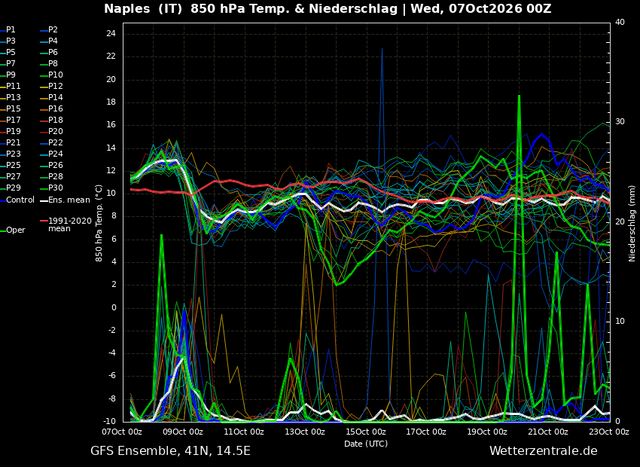Select the P2 legend entry
The image size is (640, 467).
(53, 30)
